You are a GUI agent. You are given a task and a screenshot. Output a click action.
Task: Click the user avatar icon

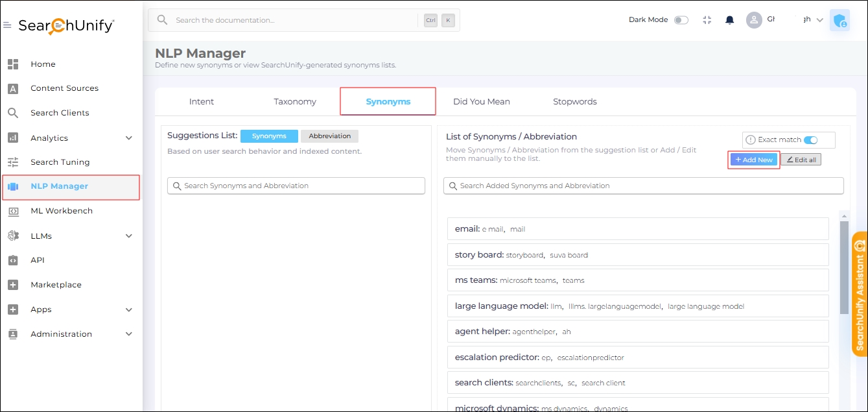tap(754, 20)
